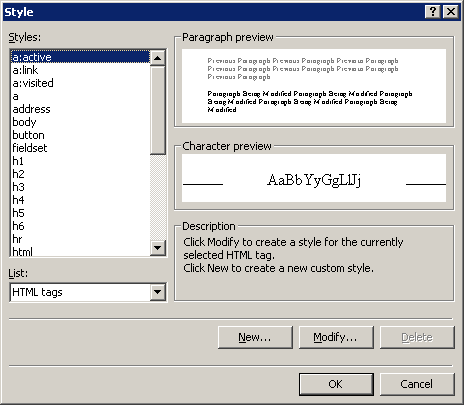
Task: Select a:visited style entry
Action: pyautogui.click(x=80, y=83)
